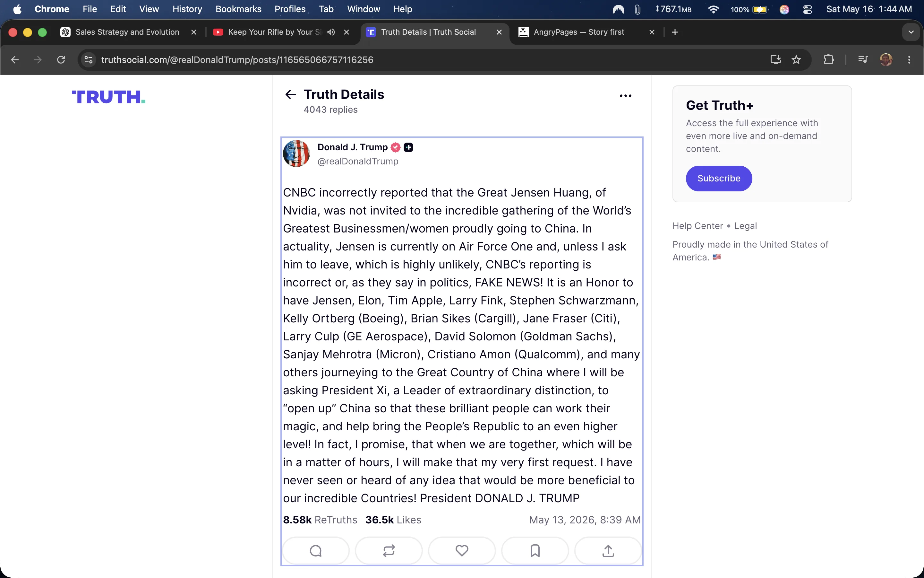
Task: Click the reply speech bubble icon
Action: pos(316,551)
